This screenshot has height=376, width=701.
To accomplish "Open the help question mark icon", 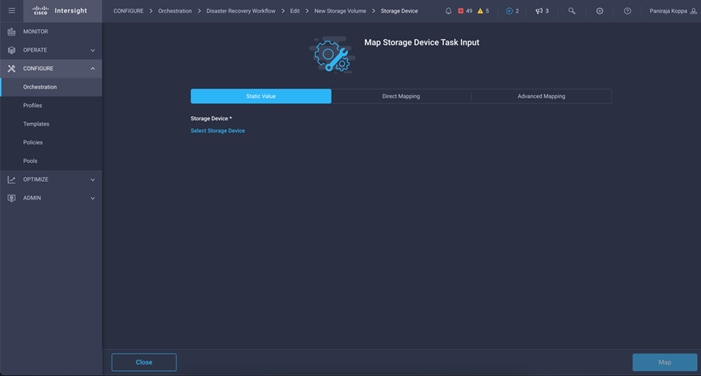I will tap(627, 11).
